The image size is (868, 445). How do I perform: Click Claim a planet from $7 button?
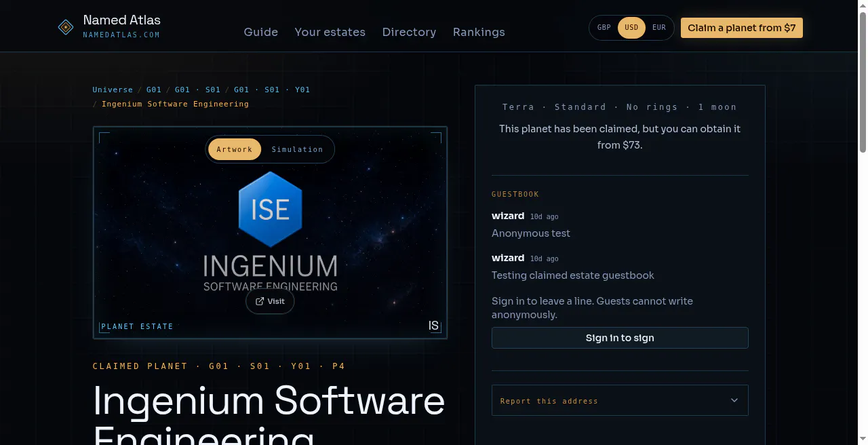[x=742, y=28]
